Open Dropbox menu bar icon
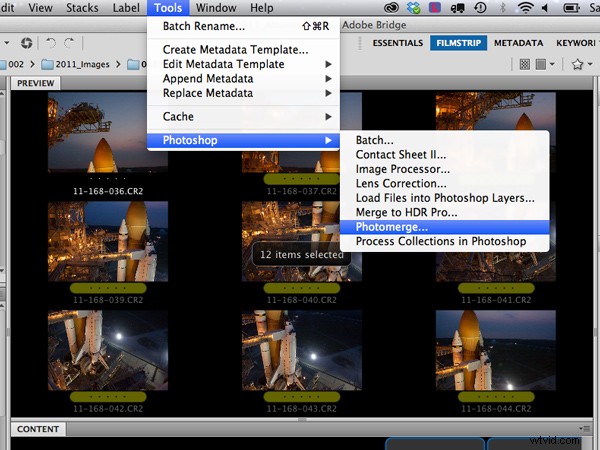The height and width of the screenshot is (450, 600). click(413, 8)
